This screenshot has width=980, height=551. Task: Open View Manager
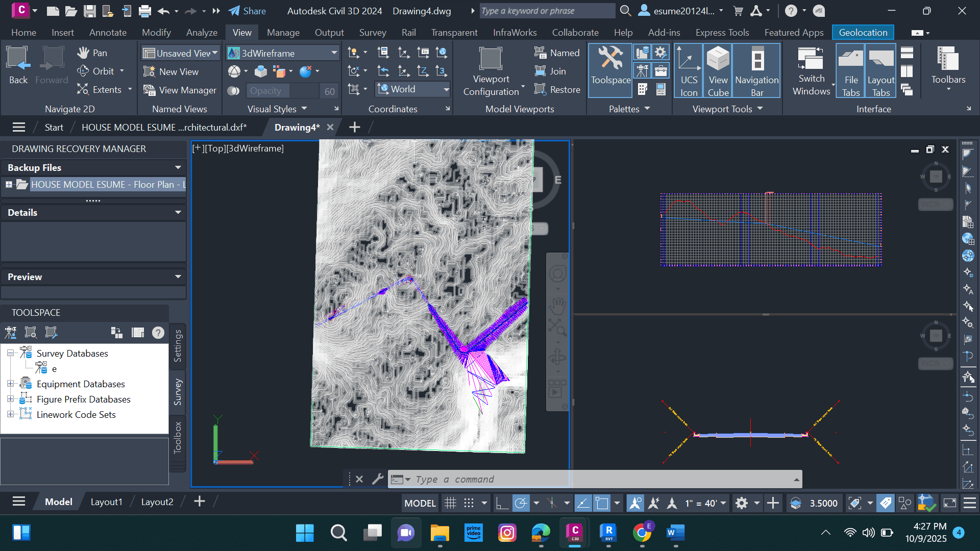pos(180,90)
